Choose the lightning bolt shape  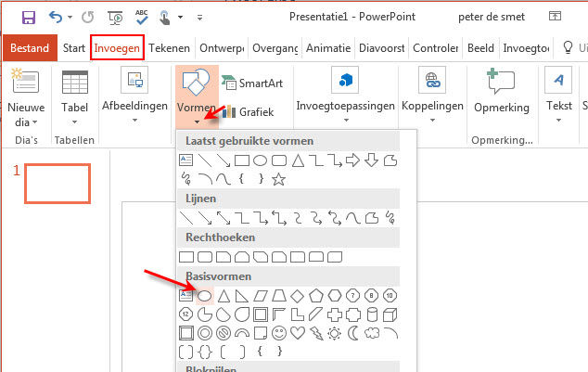(x=316, y=333)
